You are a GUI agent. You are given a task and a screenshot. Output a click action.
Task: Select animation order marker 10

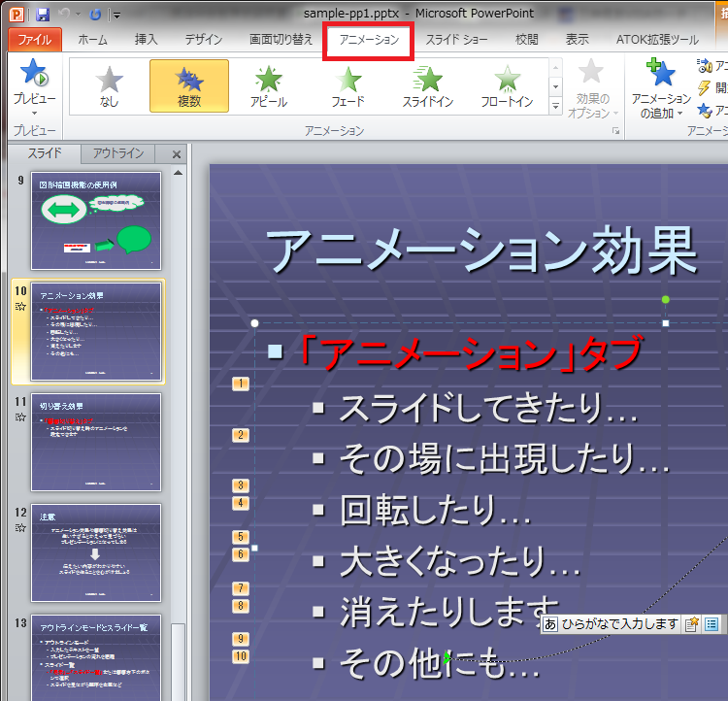[x=241, y=656]
